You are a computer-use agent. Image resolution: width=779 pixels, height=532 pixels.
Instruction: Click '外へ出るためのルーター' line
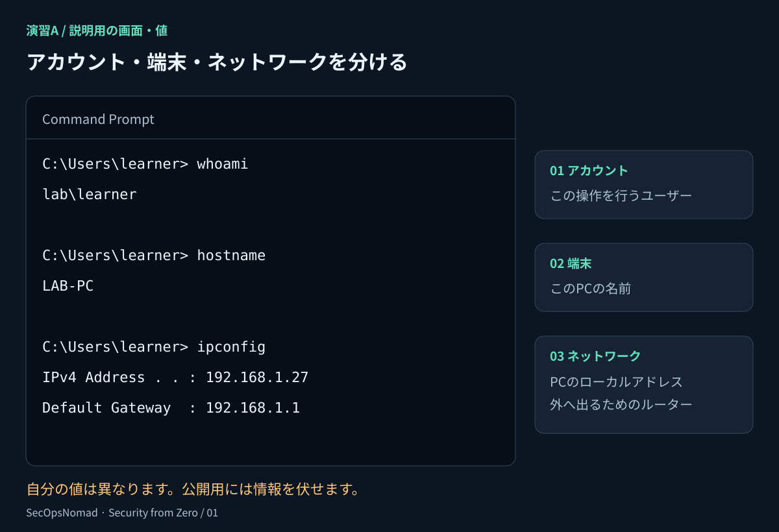click(621, 405)
